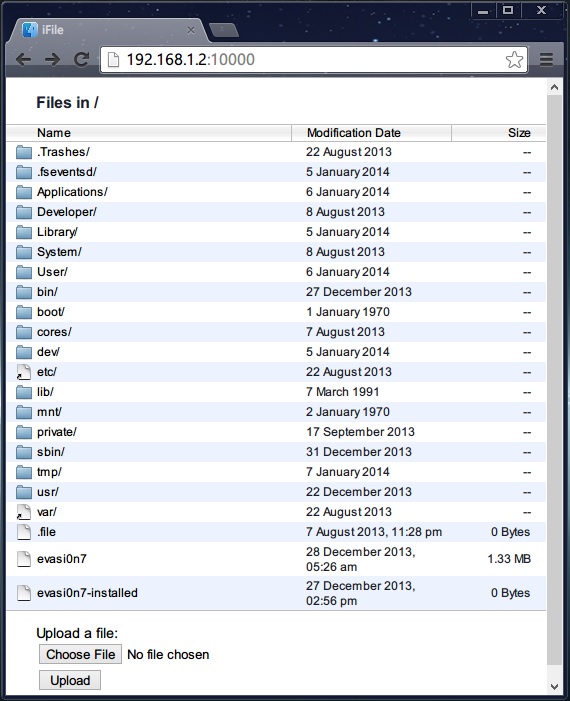570x701 pixels.
Task: Click the evasi0n7 file icon
Action: pyautogui.click(x=24, y=559)
